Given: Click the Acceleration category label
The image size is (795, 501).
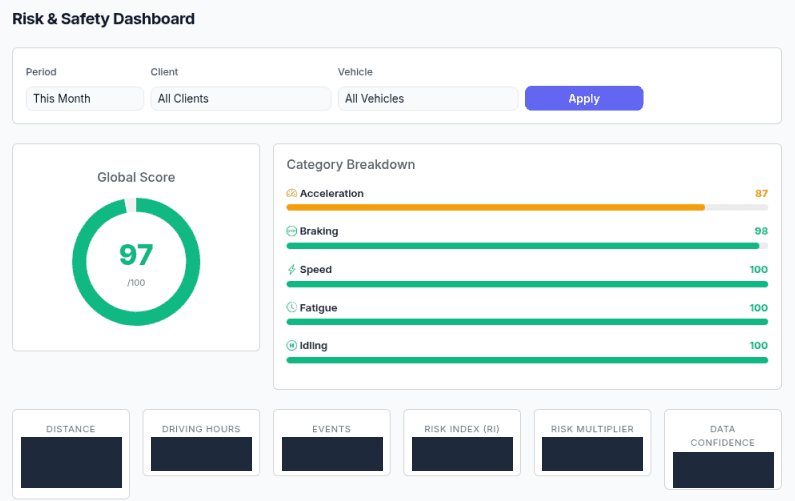Looking at the screenshot, I should (332, 193).
